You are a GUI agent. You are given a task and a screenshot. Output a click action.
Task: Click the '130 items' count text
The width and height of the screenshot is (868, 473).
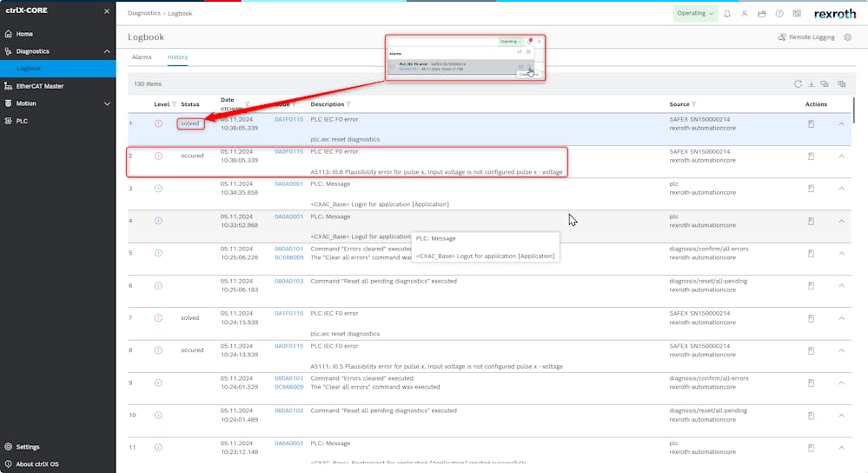tap(148, 83)
